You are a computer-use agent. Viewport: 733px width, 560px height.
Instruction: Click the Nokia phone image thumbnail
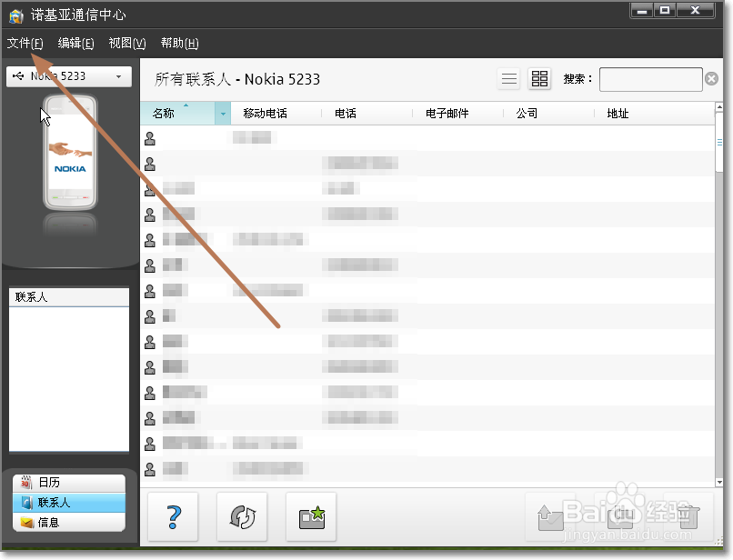pos(70,153)
